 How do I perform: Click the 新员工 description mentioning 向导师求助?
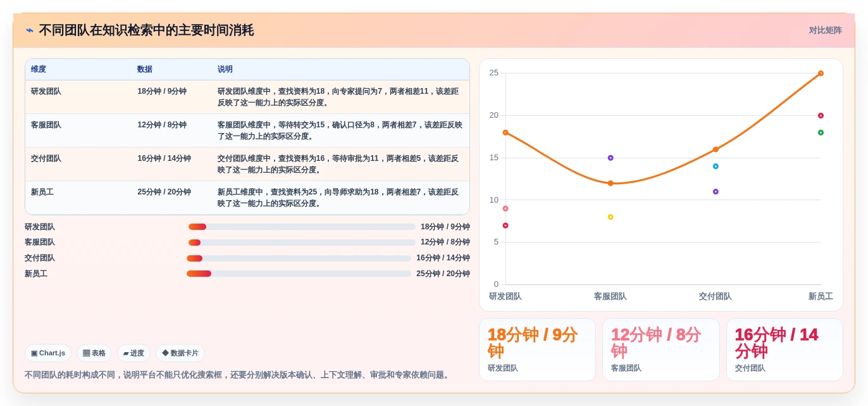coord(338,198)
